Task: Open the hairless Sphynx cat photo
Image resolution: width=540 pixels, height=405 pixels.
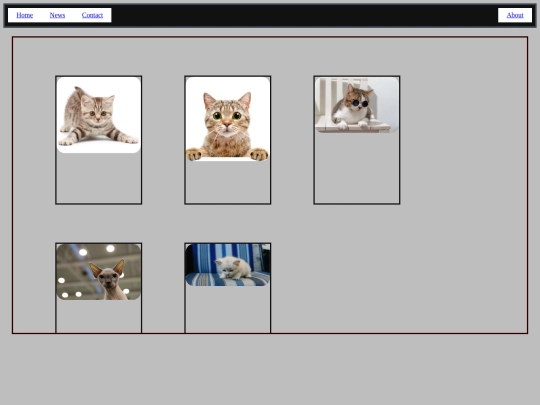Action: 98,272
